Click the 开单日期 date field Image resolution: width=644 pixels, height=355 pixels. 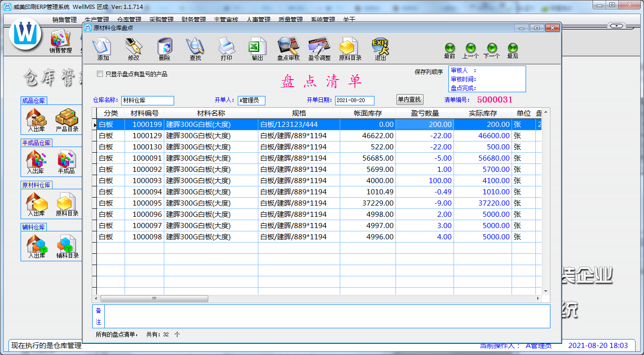click(355, 101)
